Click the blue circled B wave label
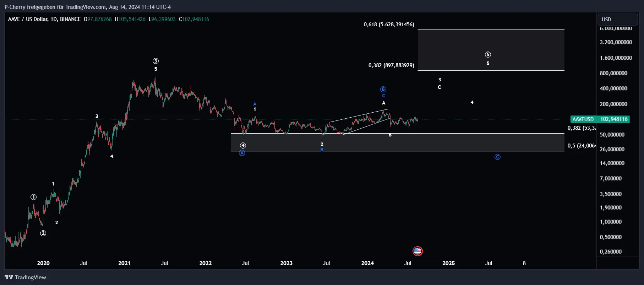 [383, 89]
